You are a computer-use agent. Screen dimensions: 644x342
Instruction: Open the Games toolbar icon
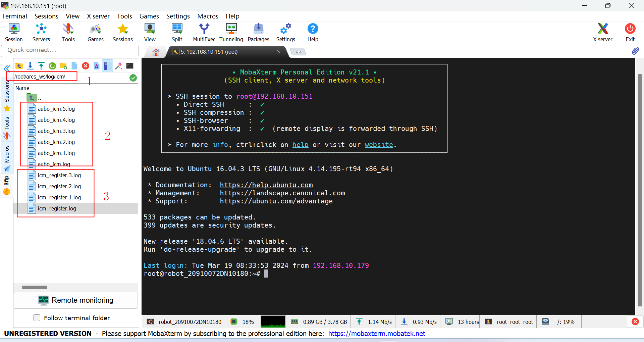[96, 33]
